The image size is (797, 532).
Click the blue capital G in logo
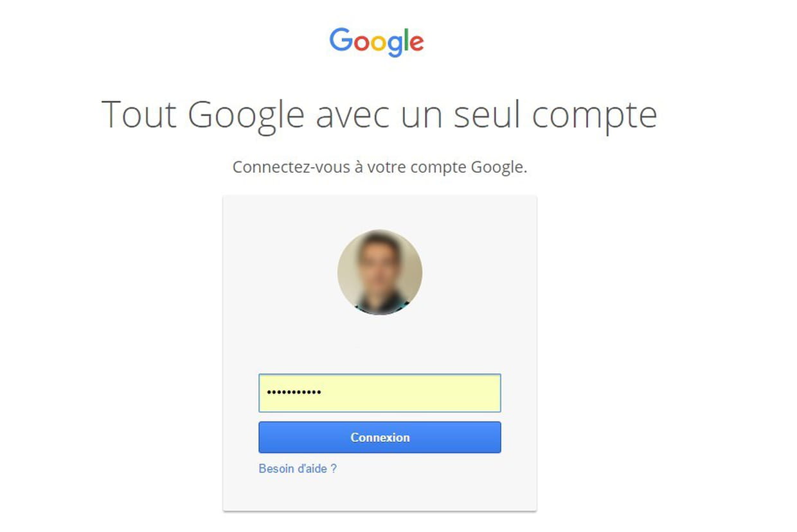pyautogui.click(x=340, y=40)
